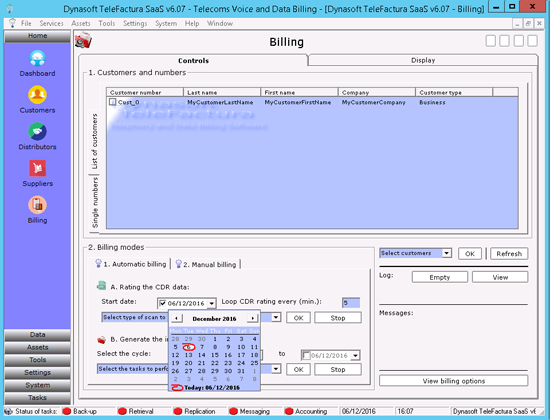The width and height of the screenshot is (550, 420).
Task: Click the lightbulb icon of Automatic billing tab
Action: (x=99, y=264)
